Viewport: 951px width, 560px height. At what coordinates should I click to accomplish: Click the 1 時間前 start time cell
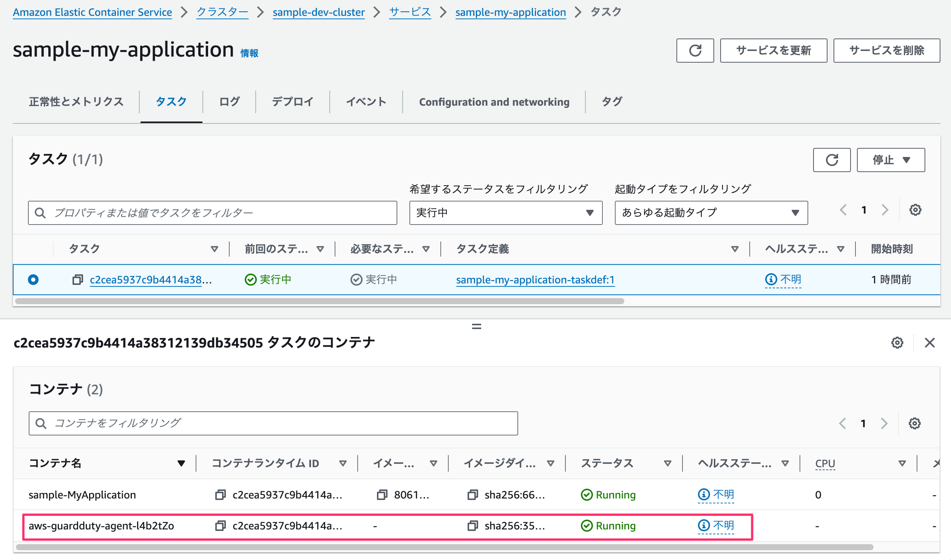coord(891,280)
